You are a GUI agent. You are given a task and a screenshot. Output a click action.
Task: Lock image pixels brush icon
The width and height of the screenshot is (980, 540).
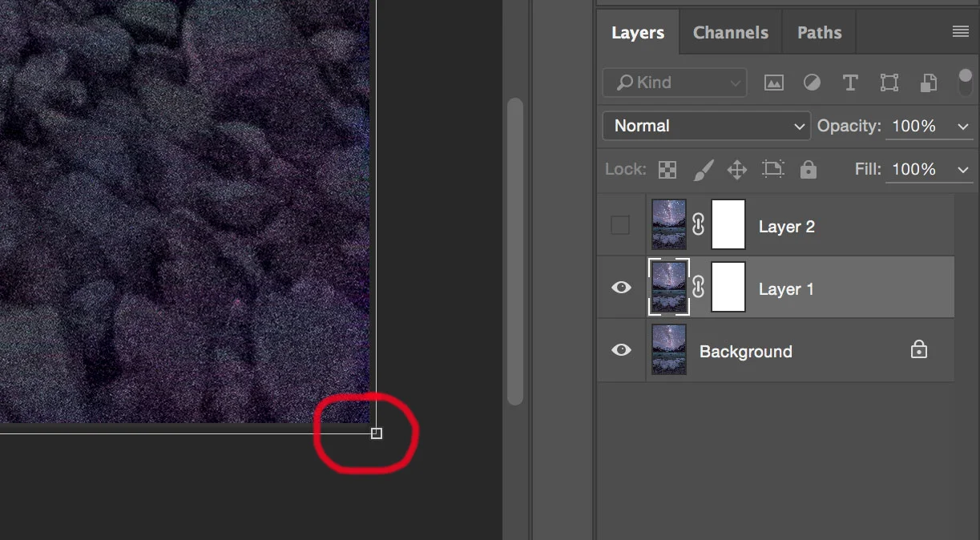[x=702, y=169]
